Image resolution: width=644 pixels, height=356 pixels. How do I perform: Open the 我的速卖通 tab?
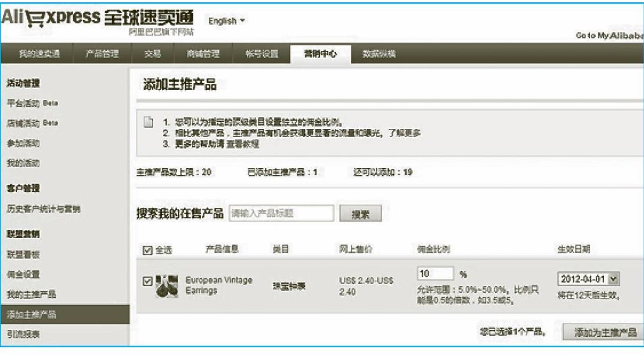pyautogui.click(x=39, y=54)
